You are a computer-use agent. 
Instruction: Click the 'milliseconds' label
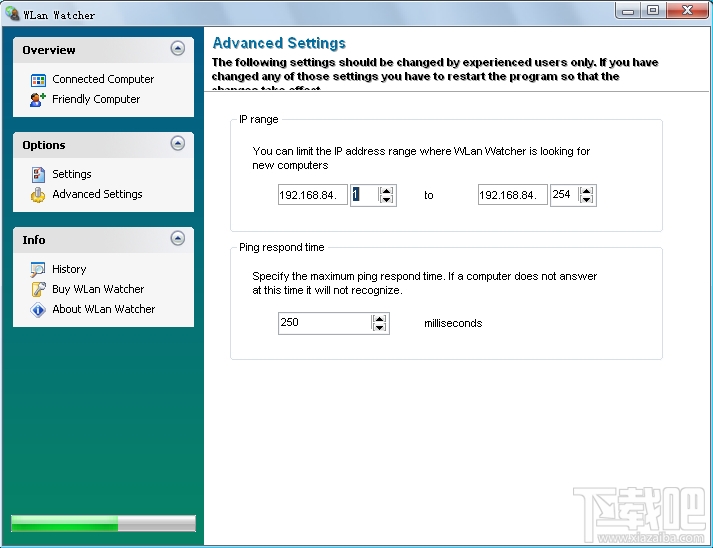pyautogui.click(x=453, y=323)
